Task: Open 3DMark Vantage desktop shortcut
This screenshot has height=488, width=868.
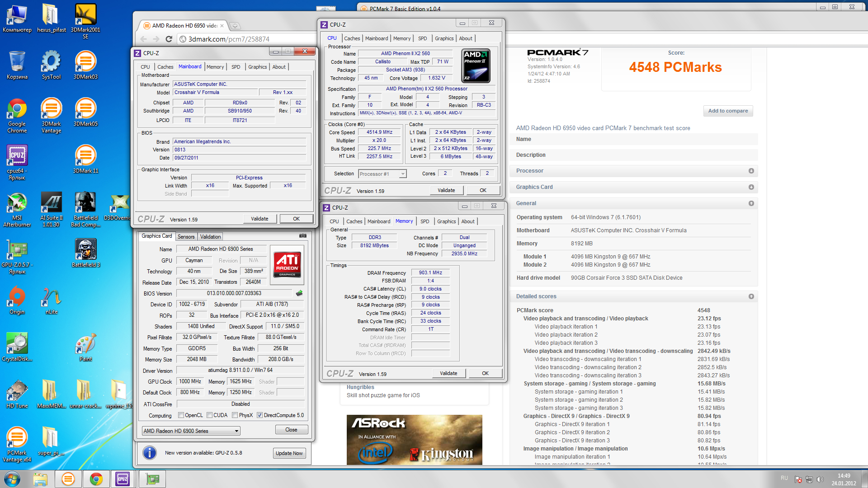Action: coord(51,116)
